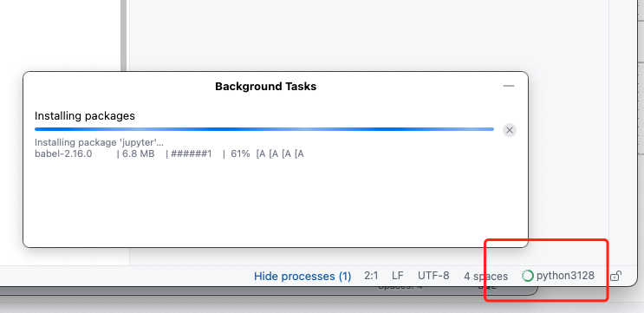This screenshot has height=313, width=644.
Task: Click the 61% download percentage text
Action: click(240, 154)
